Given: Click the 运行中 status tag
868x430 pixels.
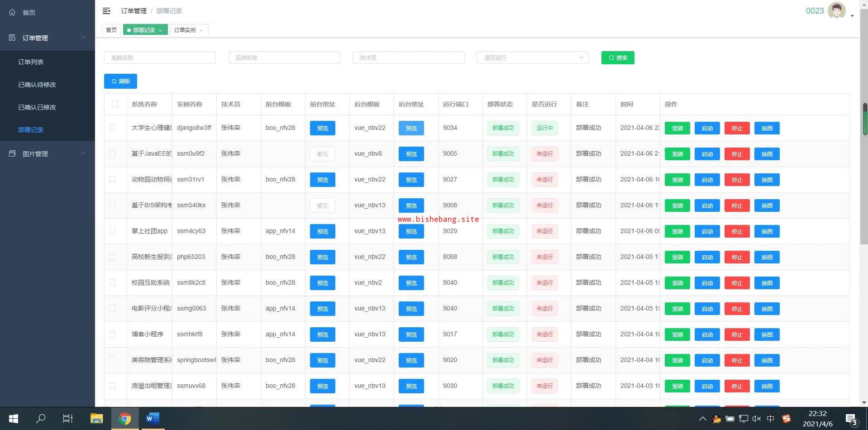Looking at the screenshot, I should click(545, 128).
